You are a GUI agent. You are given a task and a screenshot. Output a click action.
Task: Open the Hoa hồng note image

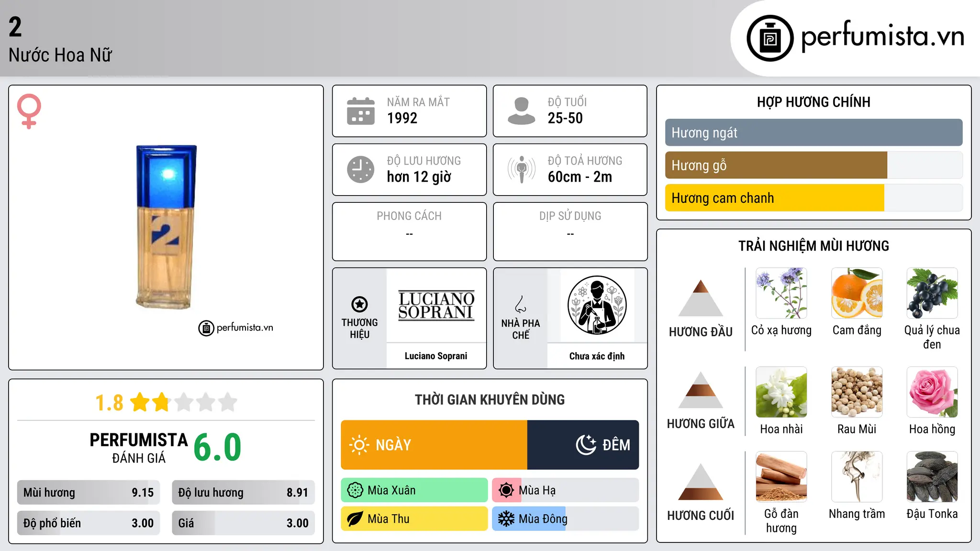pos(932,392)
